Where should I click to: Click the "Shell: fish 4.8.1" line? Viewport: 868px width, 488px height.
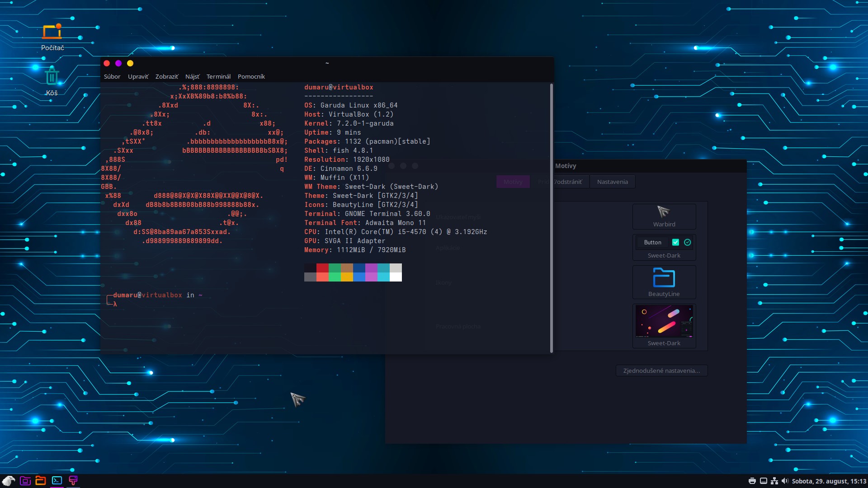click(x=339, y=150)
